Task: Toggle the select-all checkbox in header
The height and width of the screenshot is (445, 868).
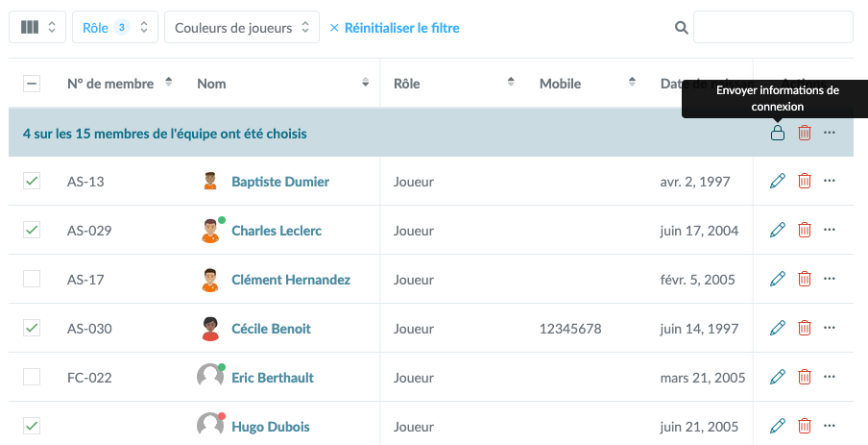Action: click(32, 84)
